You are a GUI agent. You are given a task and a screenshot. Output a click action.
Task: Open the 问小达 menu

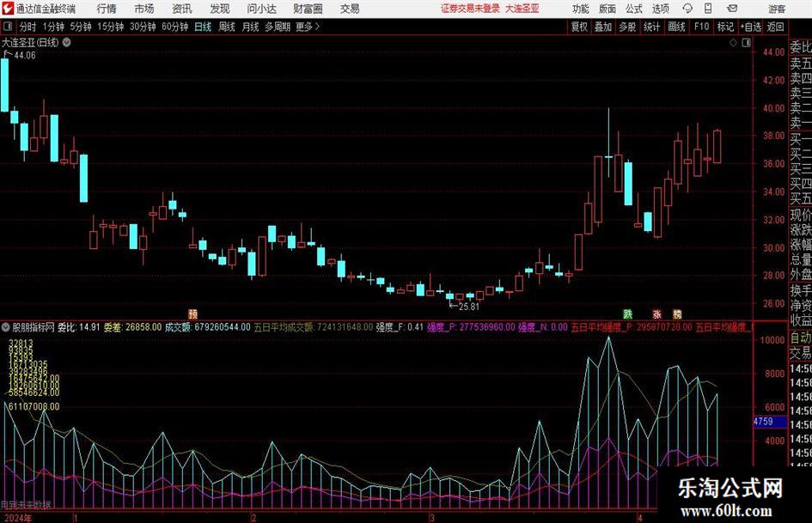pos(261,9)
